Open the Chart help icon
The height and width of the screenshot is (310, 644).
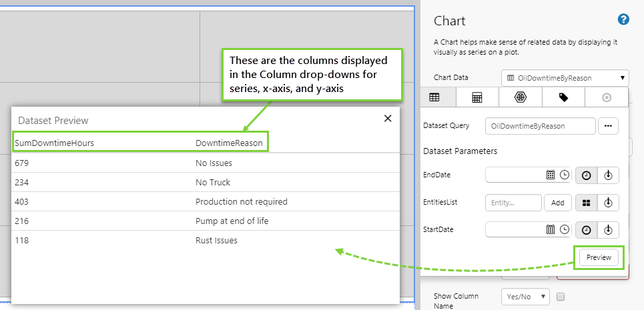[623, 19]
